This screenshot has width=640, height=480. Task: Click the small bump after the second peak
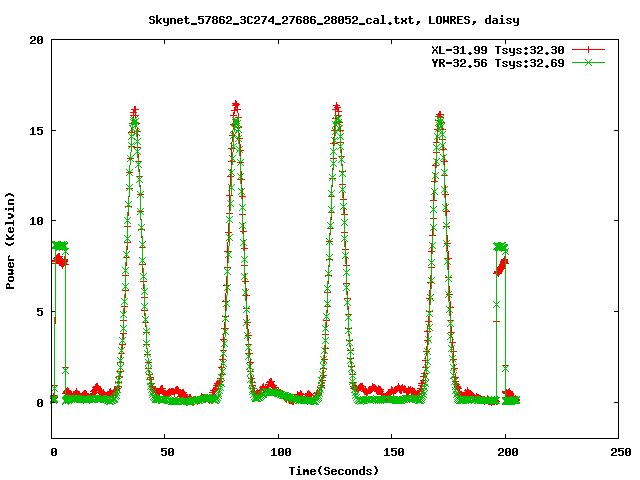coord(269,385)
